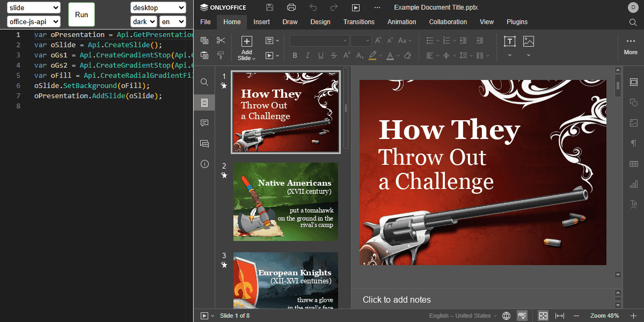Switch to the Transitions tab
The height and width of the screenshot is (322, 644).
tap(359, 22)
